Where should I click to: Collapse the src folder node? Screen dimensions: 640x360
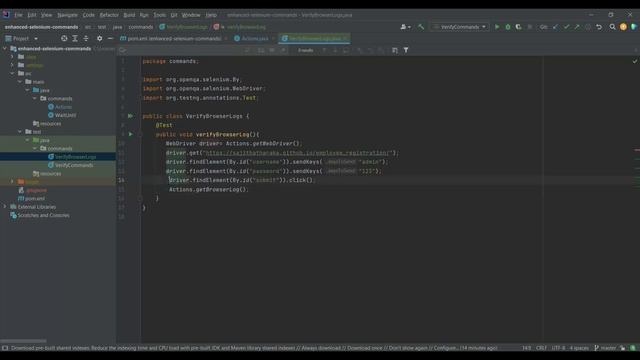[12, 73]
